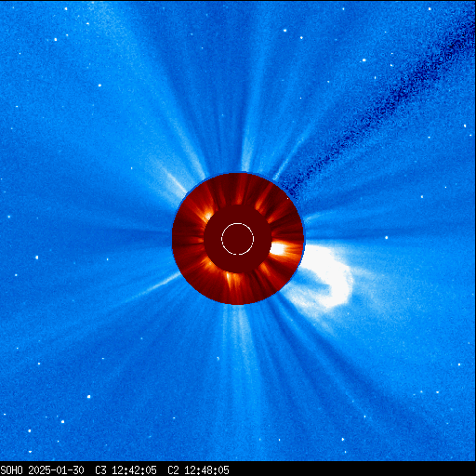Click the SOHO label in footer
The width and height of the screenshot is (476, 476).
(x=11, y=470)
